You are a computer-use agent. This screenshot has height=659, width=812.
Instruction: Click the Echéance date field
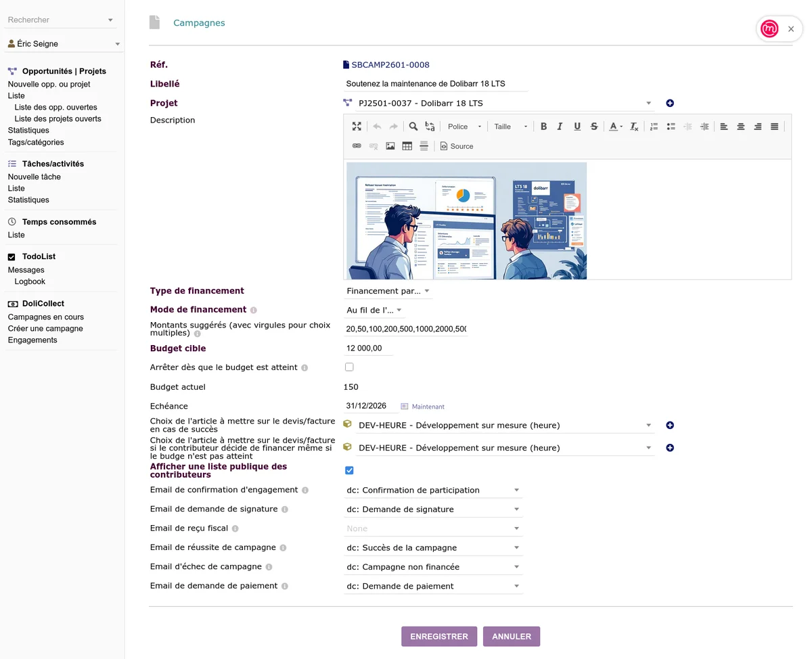click(369, 406)
